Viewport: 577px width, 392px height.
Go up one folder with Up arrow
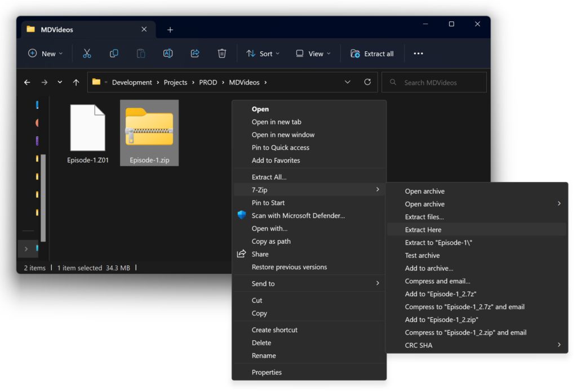click(76, 82)
